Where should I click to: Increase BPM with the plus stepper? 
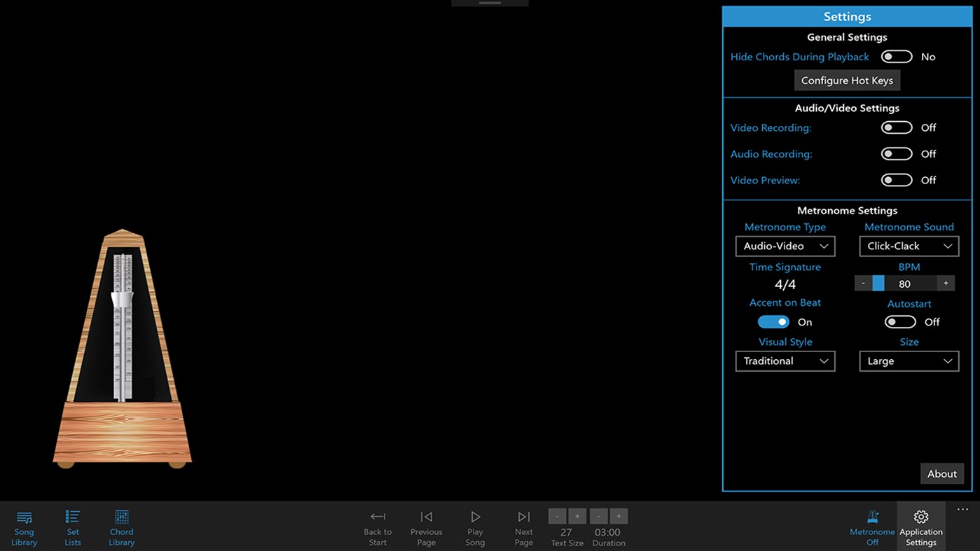click(946, 283)
